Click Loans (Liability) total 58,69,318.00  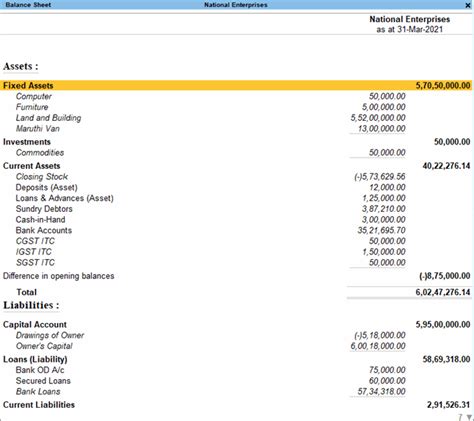click(446, 359)
